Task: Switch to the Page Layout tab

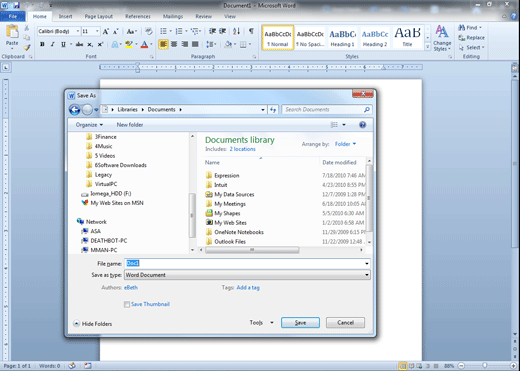Action: pos(99,16)
